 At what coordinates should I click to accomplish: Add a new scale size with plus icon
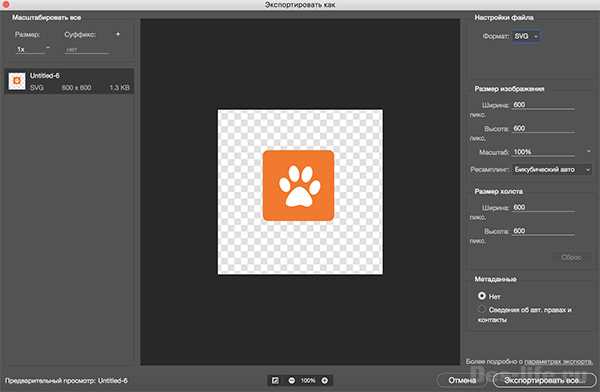118,34
